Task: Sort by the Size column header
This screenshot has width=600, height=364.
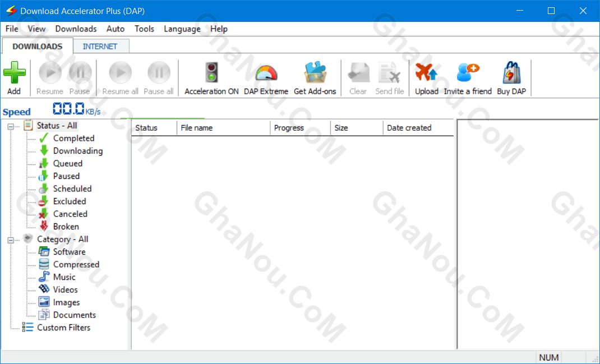Action: (357, 128)
